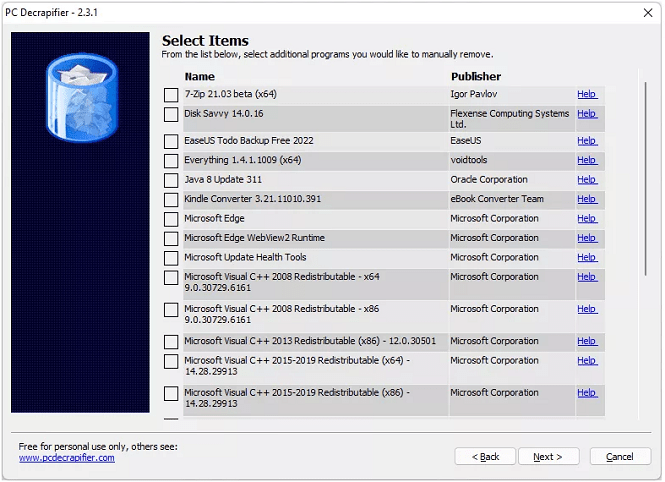Open Help link for Kindle Converter

coord(587,199)
